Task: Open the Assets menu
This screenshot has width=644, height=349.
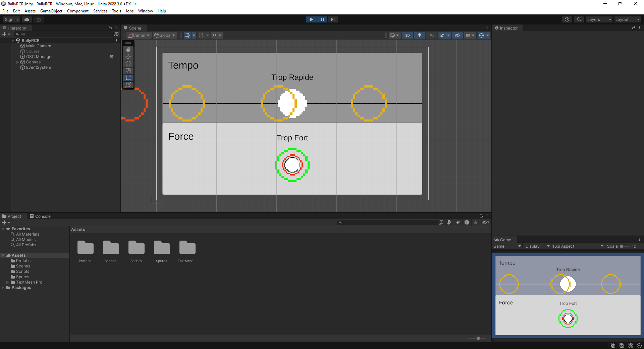Action: pyautogui.click(x=30, y=11)
